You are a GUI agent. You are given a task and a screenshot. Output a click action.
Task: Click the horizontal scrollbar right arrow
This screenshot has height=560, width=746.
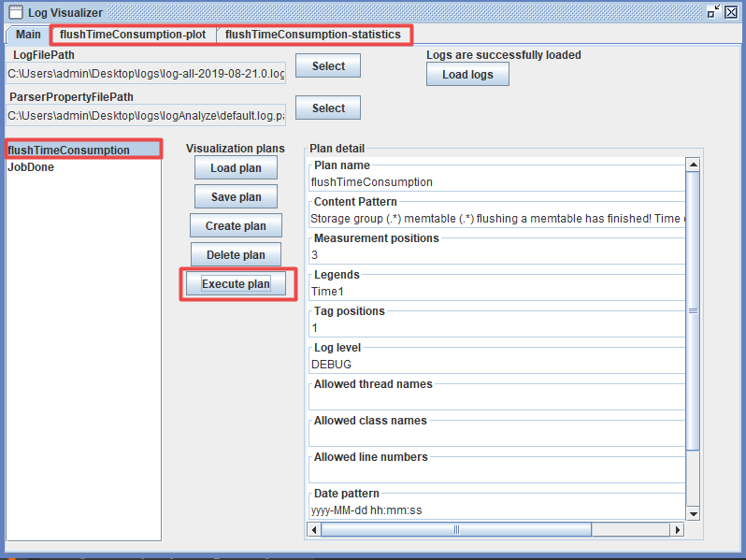coord(677,529)
